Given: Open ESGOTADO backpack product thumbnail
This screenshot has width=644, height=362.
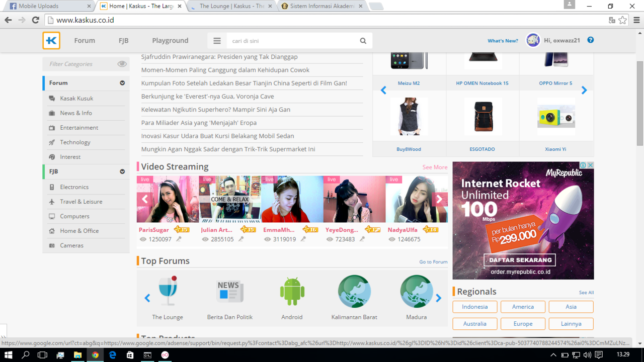Looking at the screenshot, I should [482, 117].
